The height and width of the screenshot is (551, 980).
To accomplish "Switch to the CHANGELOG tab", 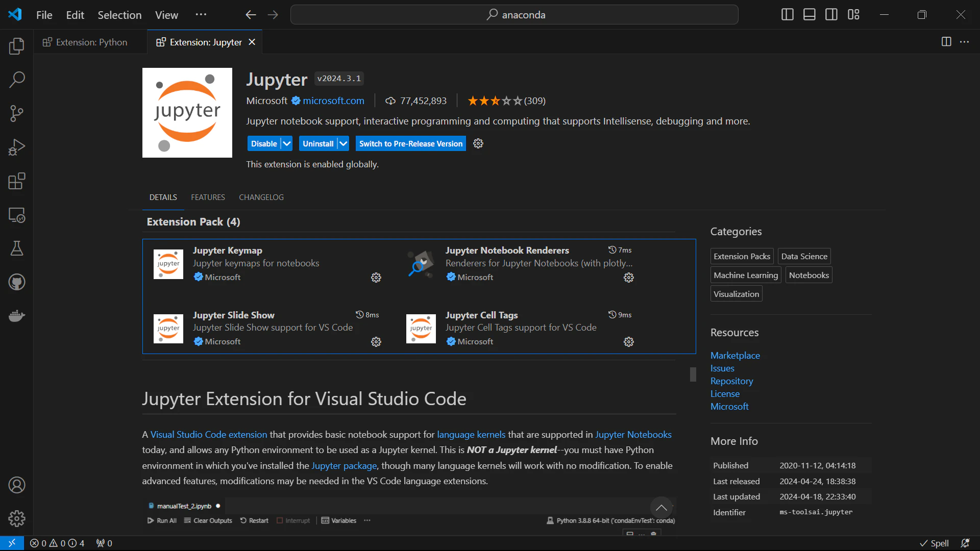I will [261, 197].
